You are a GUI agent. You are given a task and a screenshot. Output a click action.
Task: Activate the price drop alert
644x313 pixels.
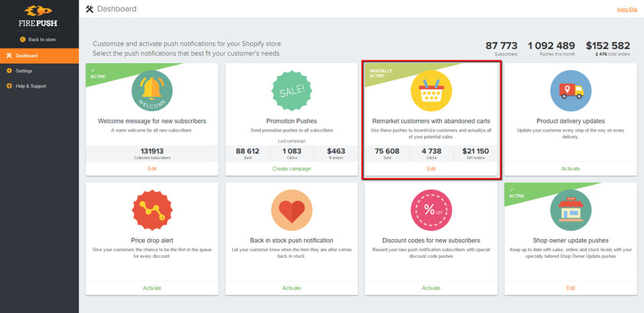point(152,288)
